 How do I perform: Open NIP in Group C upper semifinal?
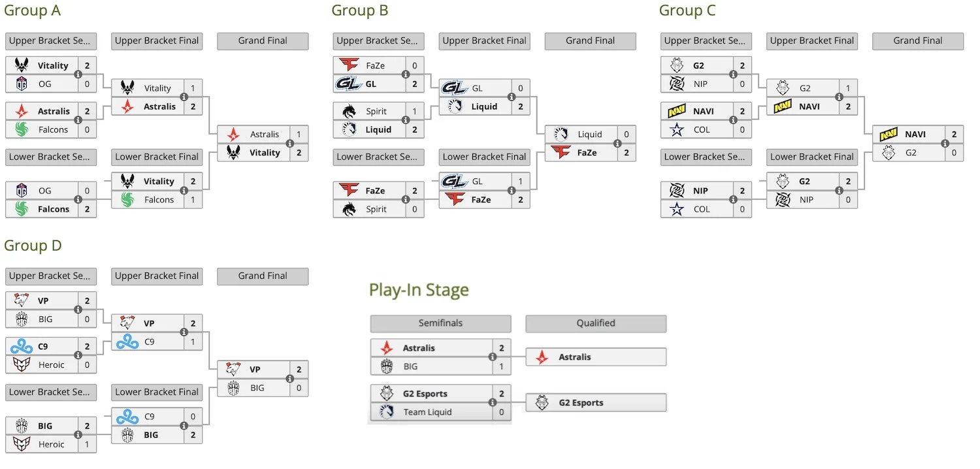pos(700,84)
